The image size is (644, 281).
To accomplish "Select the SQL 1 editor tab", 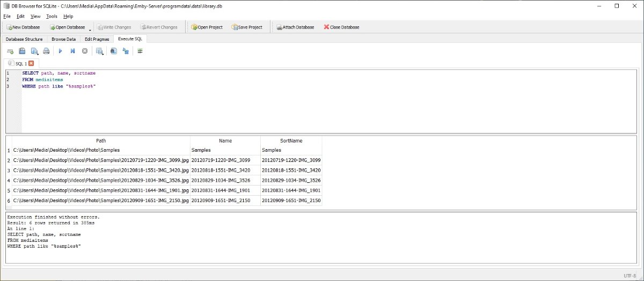I will pos(21,63).
